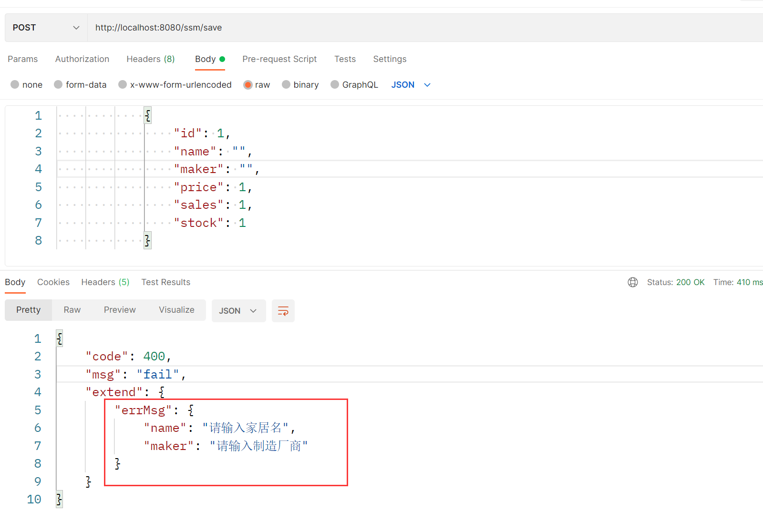Click the "name" line in request editor

(x=213, y=152)
